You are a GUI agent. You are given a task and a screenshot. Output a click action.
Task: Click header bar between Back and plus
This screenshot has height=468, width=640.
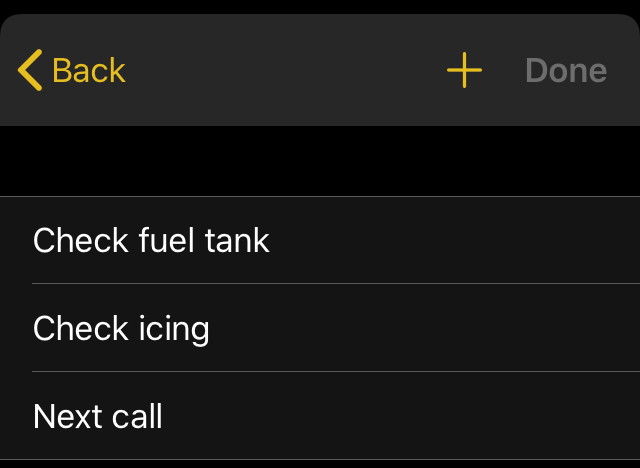click(286, 70)
